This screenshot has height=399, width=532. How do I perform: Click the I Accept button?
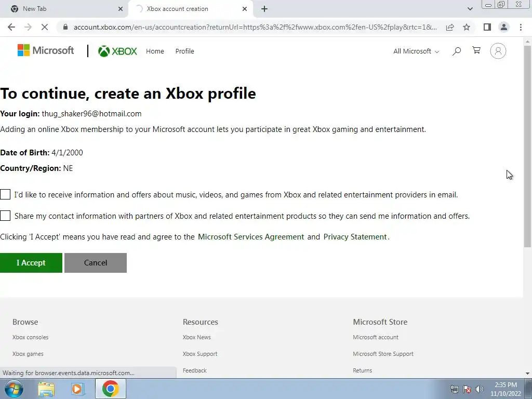pos(31,262)
